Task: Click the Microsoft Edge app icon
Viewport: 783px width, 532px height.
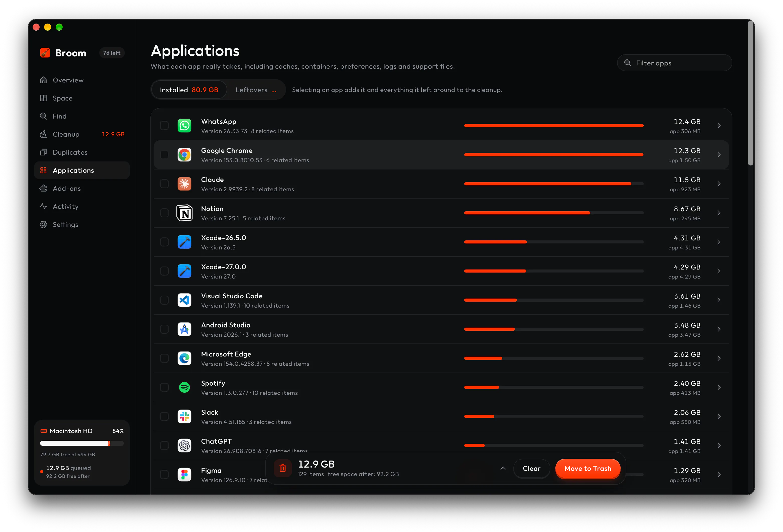Action: click(x=184, y=359)
